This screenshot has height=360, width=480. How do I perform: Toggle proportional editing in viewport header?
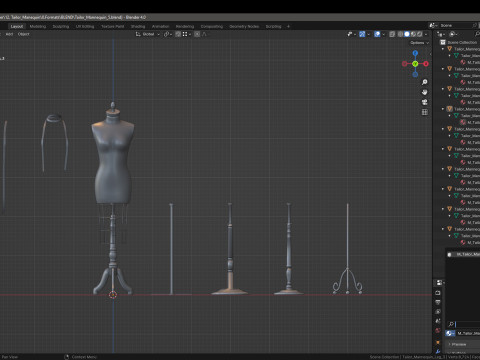[197, 34]
